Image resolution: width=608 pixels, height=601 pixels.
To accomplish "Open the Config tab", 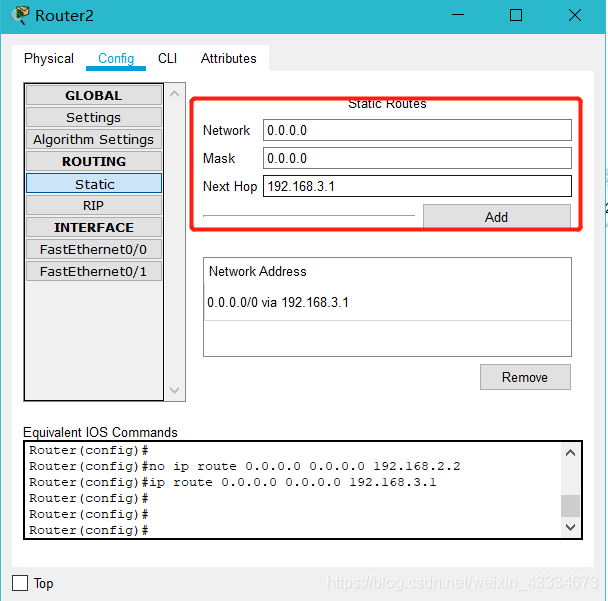I will pos(116,59).
